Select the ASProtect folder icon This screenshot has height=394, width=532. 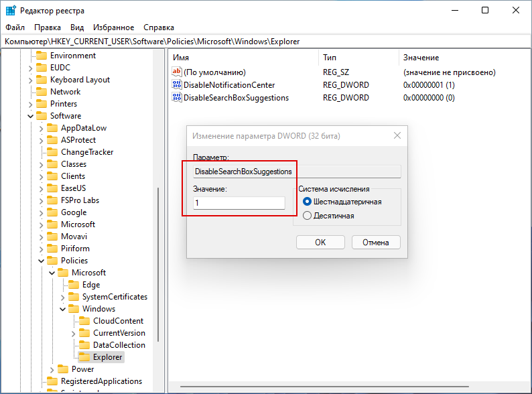click(x=52, y=140)
